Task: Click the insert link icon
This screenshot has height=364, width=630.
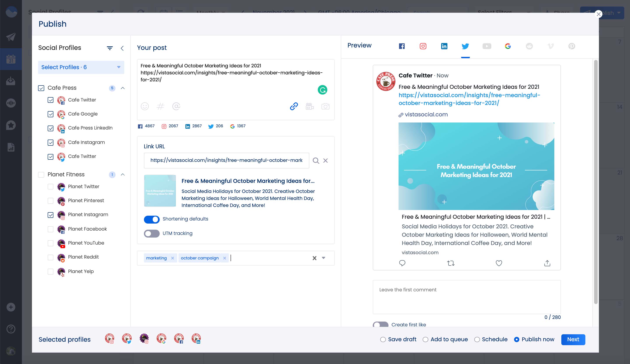Action: [x=294, y=107]
